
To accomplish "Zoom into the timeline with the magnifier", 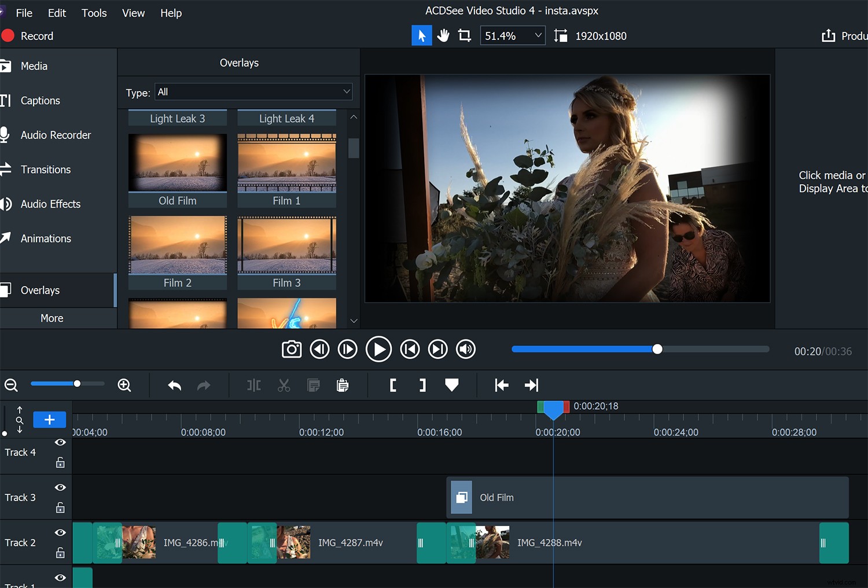I will [124, 384].
